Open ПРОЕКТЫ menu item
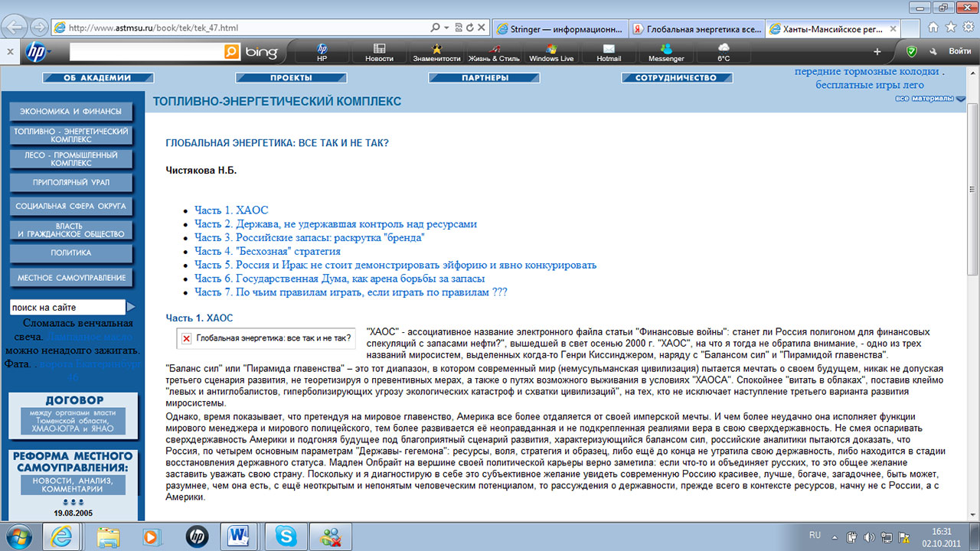The image size is (980, 551). pos(291,78)
